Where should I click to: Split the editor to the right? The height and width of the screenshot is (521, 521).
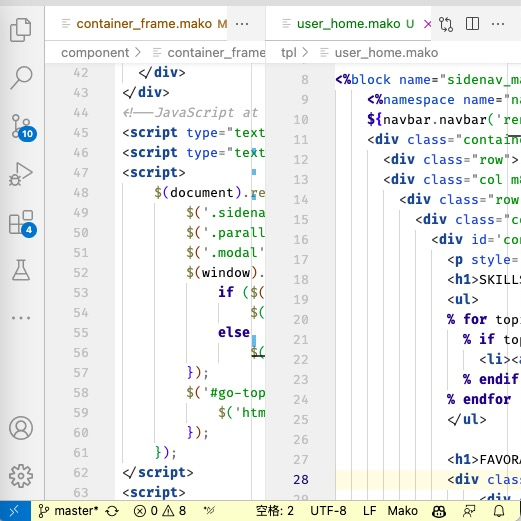click(x=472, y=24)
